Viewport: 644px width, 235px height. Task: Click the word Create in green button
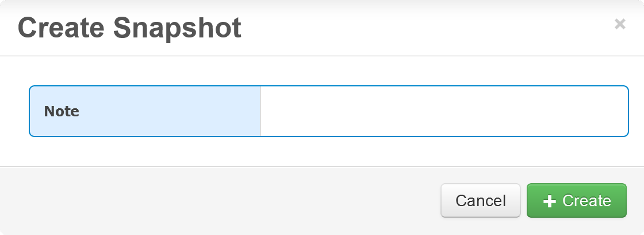586,200
